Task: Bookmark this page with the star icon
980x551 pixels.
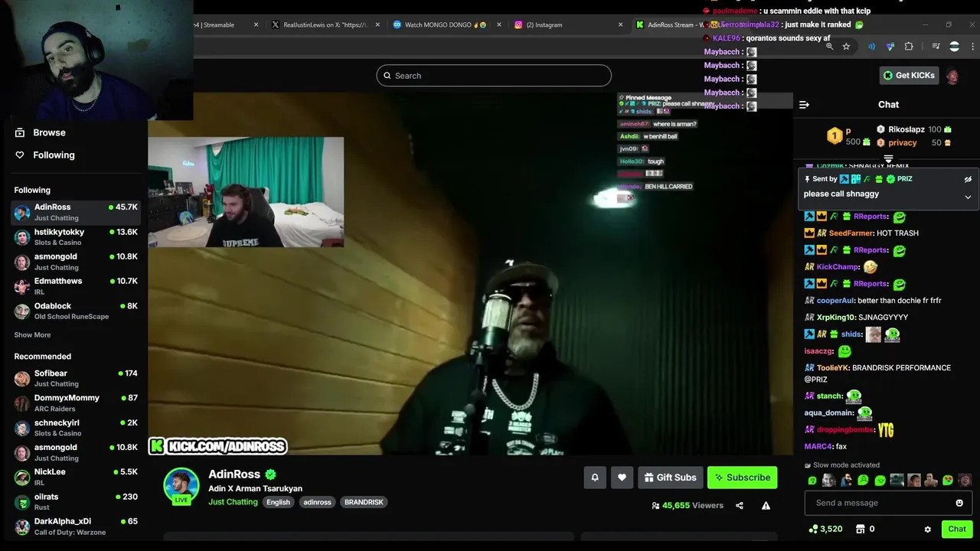Action: point(846,47)
